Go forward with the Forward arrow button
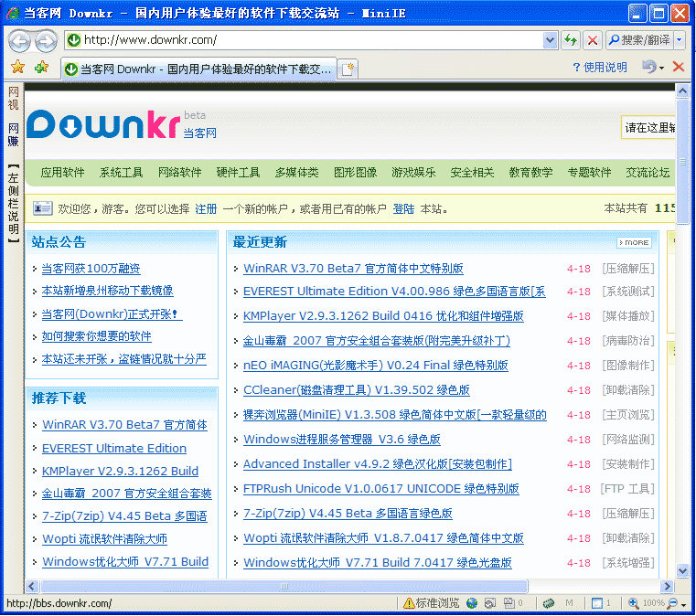Image resolution: width=696 pixels, height=616 pixels. coord(46,41)
